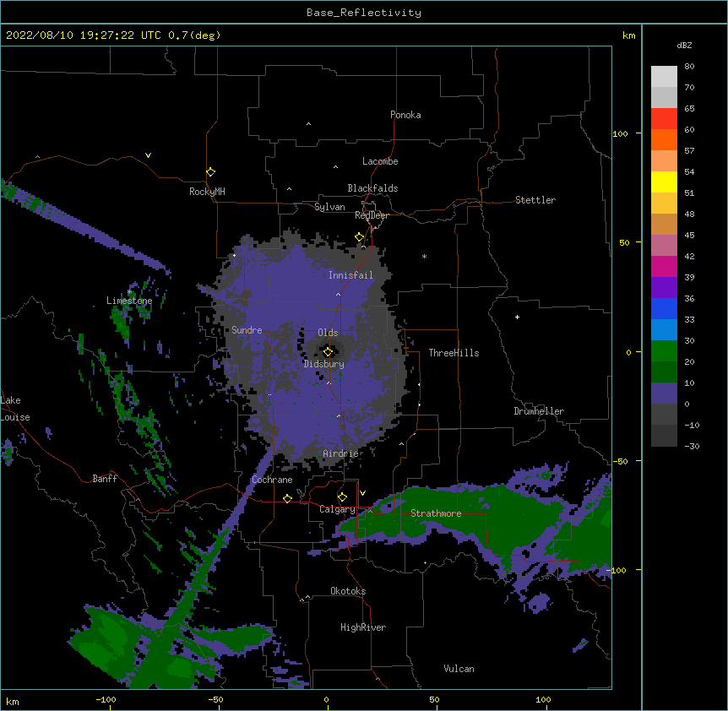
Task: Click the white plus marker north of Drumheller
Action: [x=517, y=317]
